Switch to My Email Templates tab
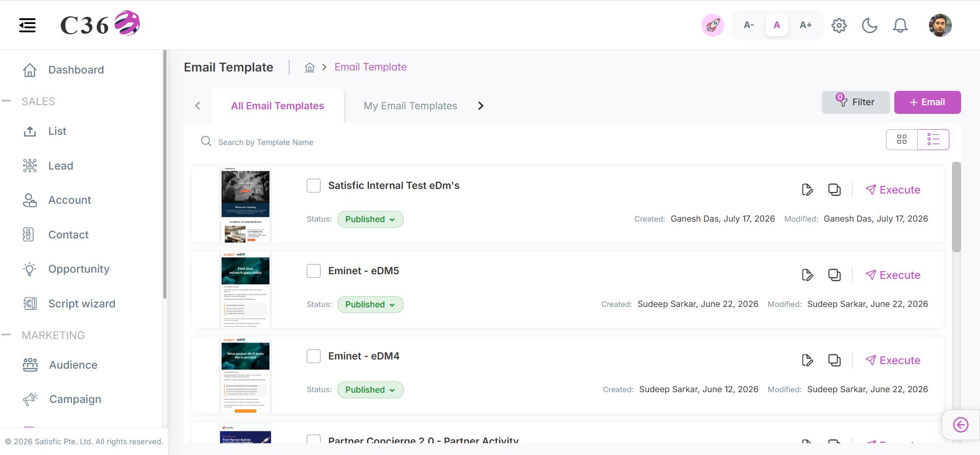 410,106
